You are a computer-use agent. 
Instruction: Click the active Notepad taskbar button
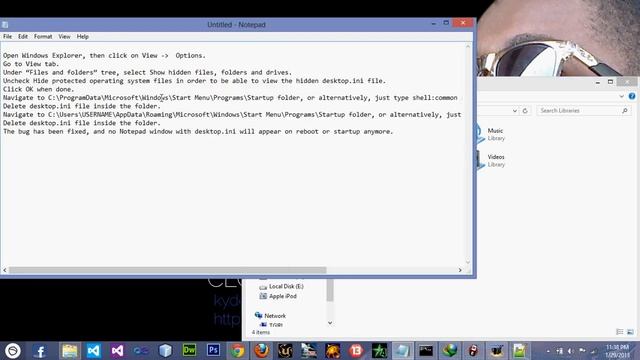coord(402,351)
